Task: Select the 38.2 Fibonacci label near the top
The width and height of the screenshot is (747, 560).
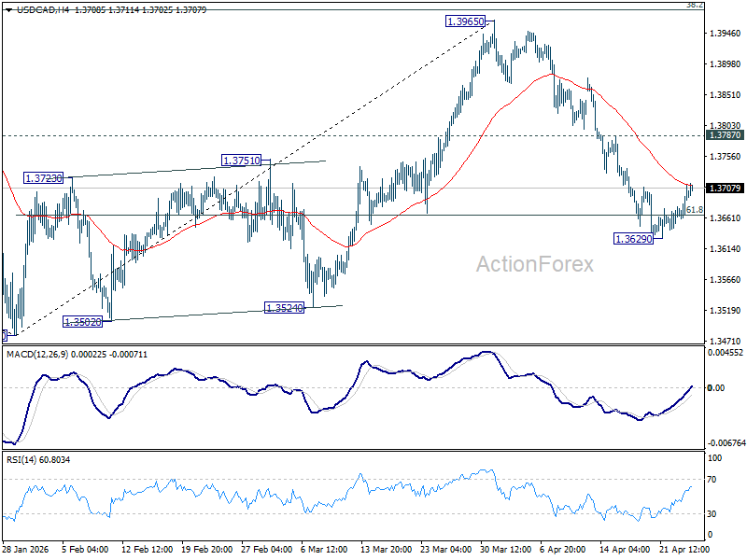Action: 695,5
